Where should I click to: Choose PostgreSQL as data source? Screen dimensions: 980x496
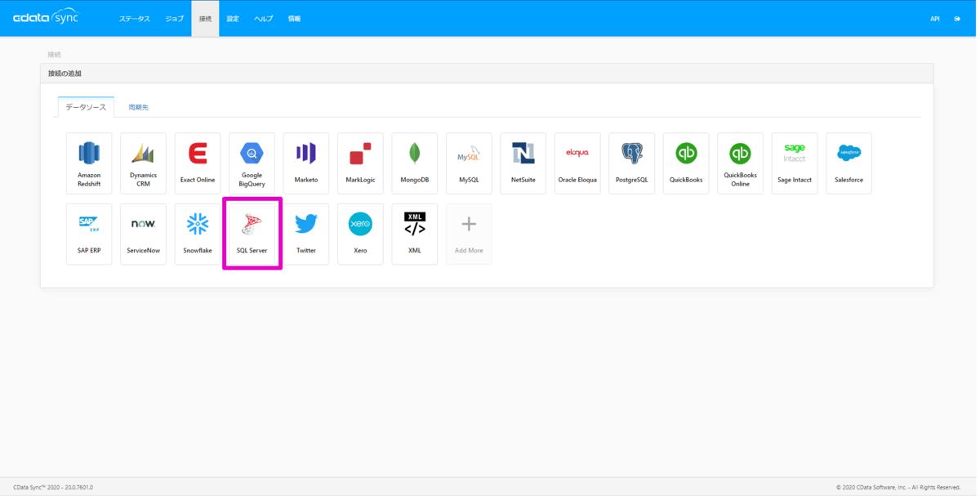tap(632, 163)
